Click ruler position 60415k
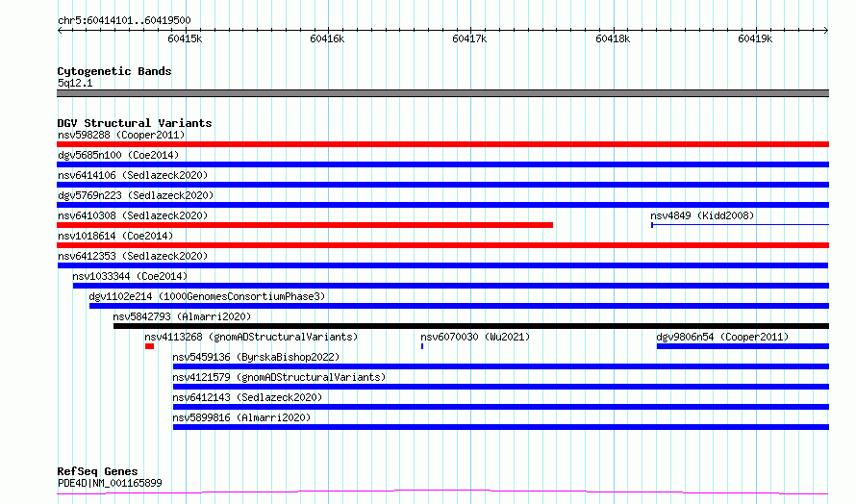 [x=185, y=38]
